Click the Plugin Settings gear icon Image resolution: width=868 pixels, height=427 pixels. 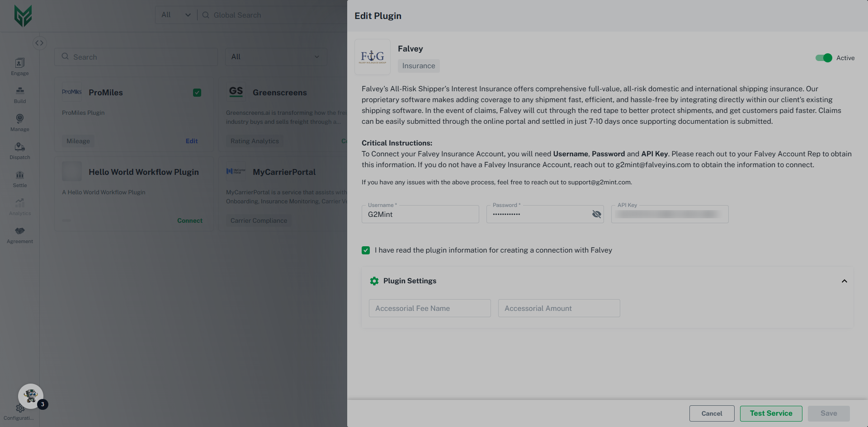tap(374, 281)
